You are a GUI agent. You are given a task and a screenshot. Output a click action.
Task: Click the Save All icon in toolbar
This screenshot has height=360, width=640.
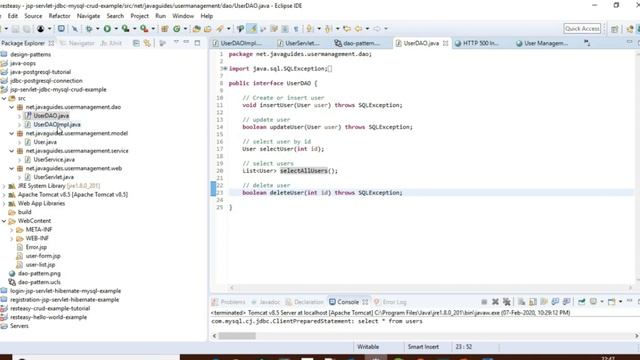(x=27, y=29)
